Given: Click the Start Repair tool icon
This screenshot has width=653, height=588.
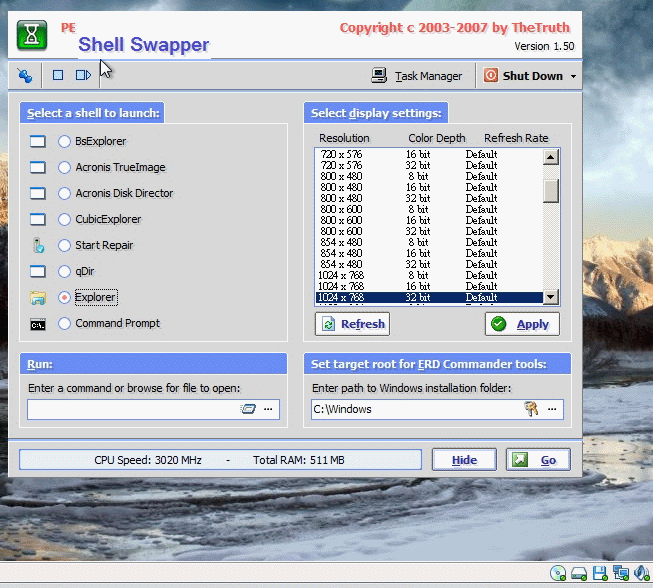Looking at the screenshot, I should point(38,245).
